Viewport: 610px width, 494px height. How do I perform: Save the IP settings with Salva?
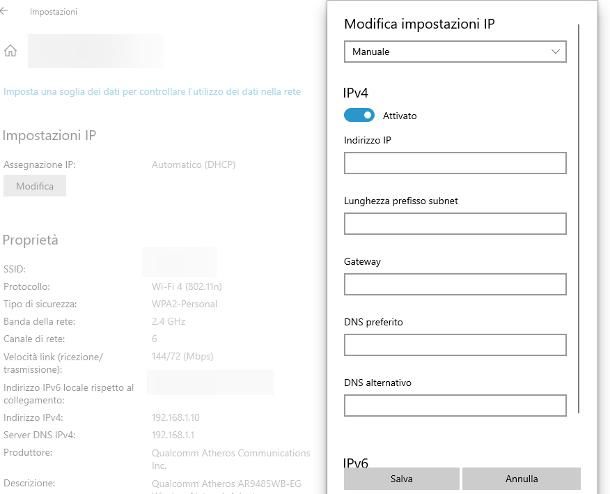click(x=401, y=479)
